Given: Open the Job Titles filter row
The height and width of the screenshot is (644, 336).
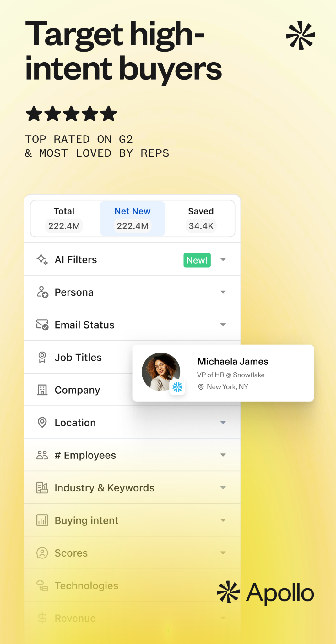Looking at the screenshot, I should click(79, 358).
